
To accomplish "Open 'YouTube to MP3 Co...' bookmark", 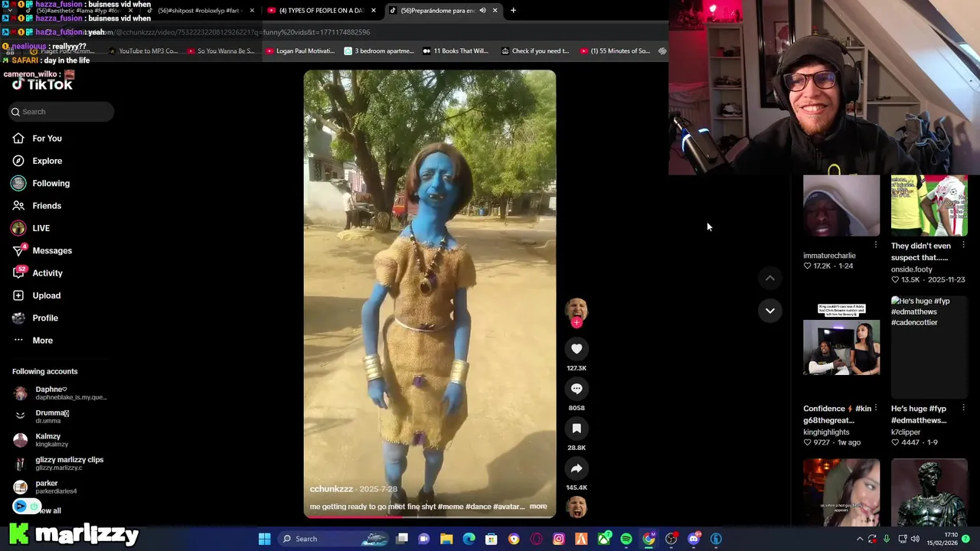I will [143, 51].
